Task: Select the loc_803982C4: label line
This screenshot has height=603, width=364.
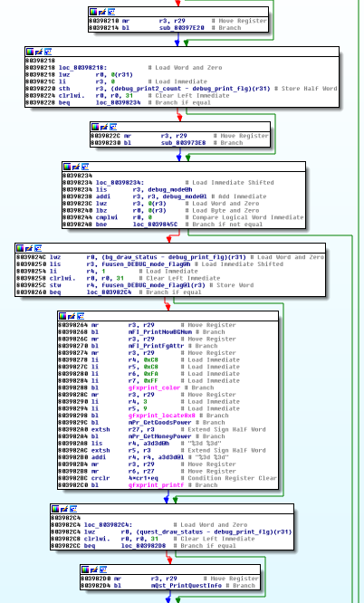Action: tap(108, 525)
